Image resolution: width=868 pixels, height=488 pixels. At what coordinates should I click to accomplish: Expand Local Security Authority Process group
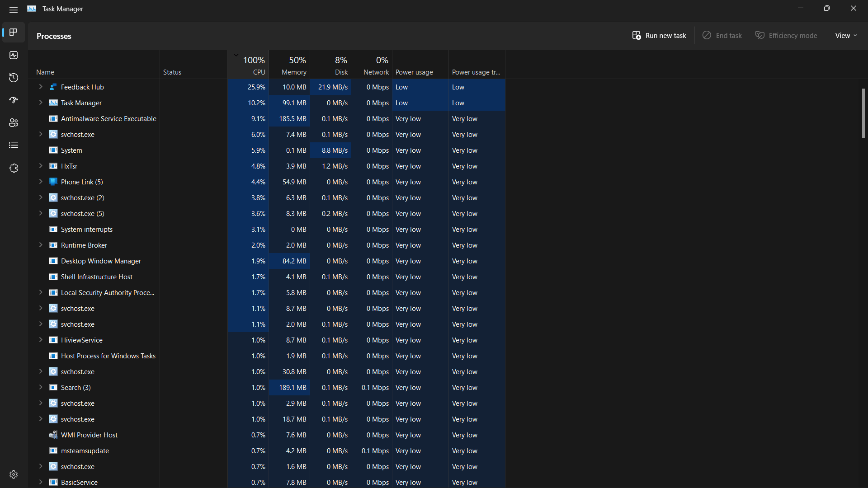click(41, 292)
